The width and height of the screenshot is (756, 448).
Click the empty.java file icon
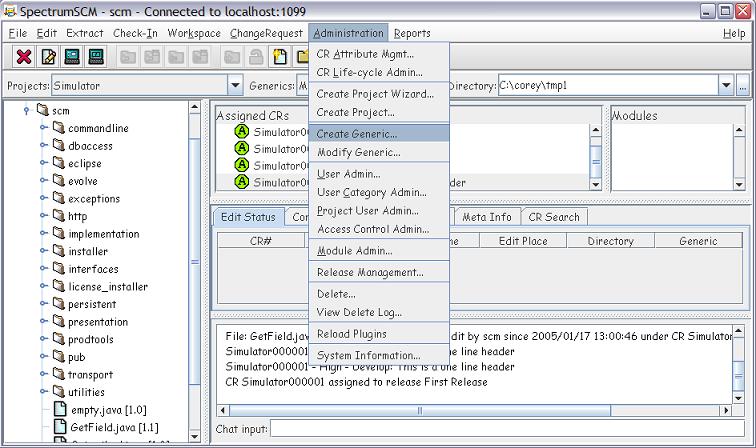tap(60, 409)
